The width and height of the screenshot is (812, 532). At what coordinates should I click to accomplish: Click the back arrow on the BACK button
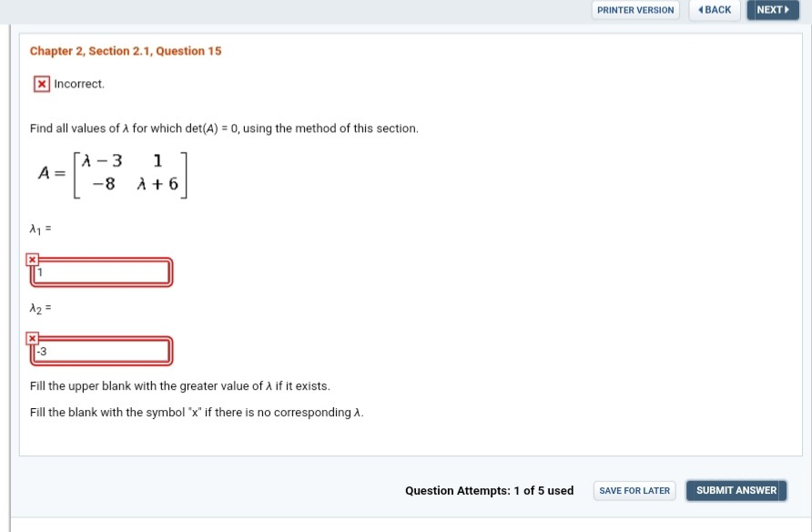[x=702, y=10]
